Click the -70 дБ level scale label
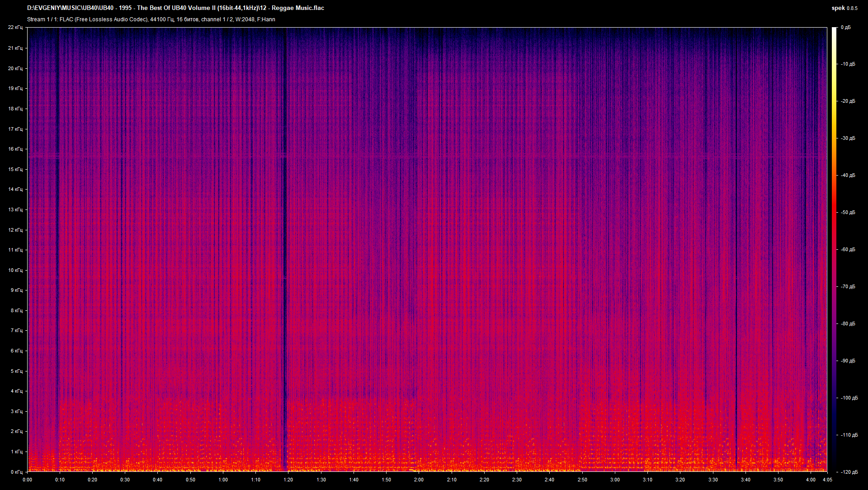 coord(848,287)
